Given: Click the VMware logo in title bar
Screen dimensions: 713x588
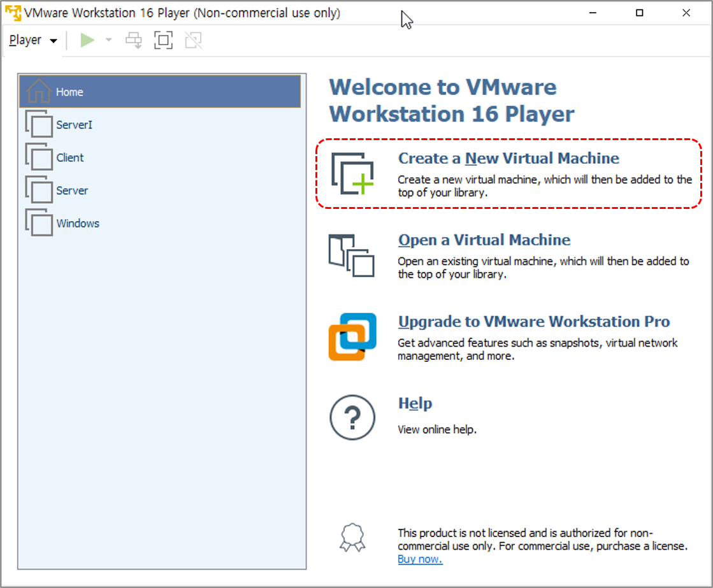Looking at the screenshot, I should 13,13.
